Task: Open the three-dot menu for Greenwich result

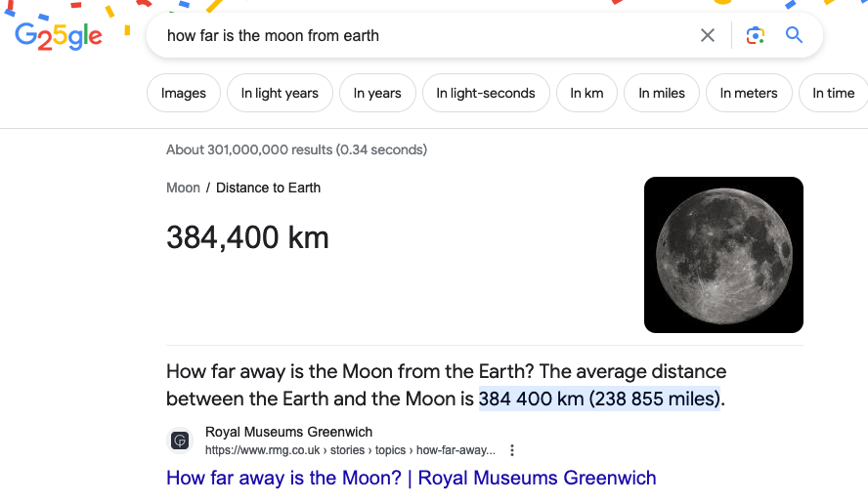Action: point(512,450)
